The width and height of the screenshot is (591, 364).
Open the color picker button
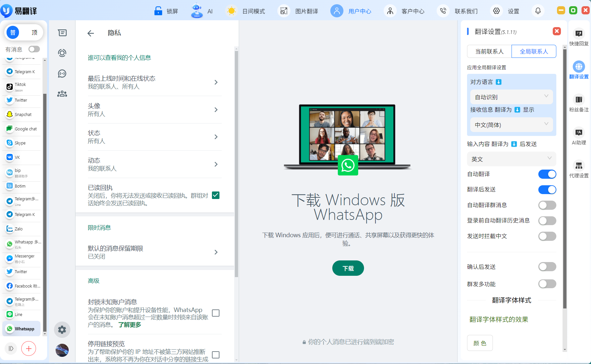pyautogui.click(x=480, y=343)
